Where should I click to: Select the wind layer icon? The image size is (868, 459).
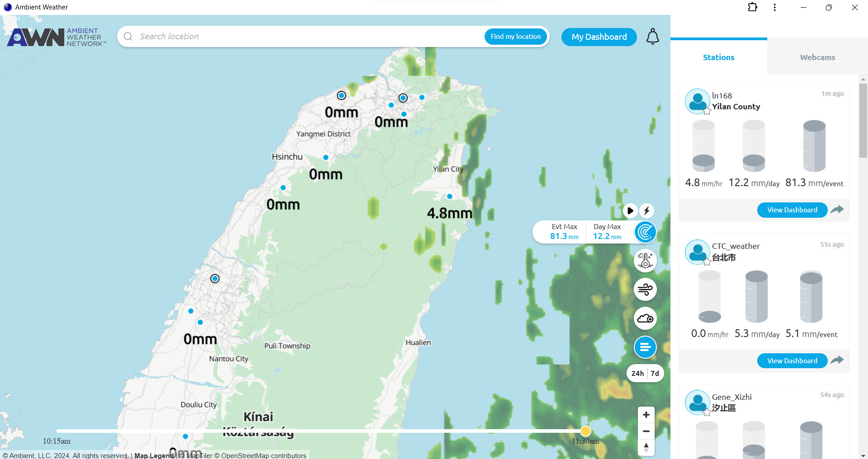645,289
